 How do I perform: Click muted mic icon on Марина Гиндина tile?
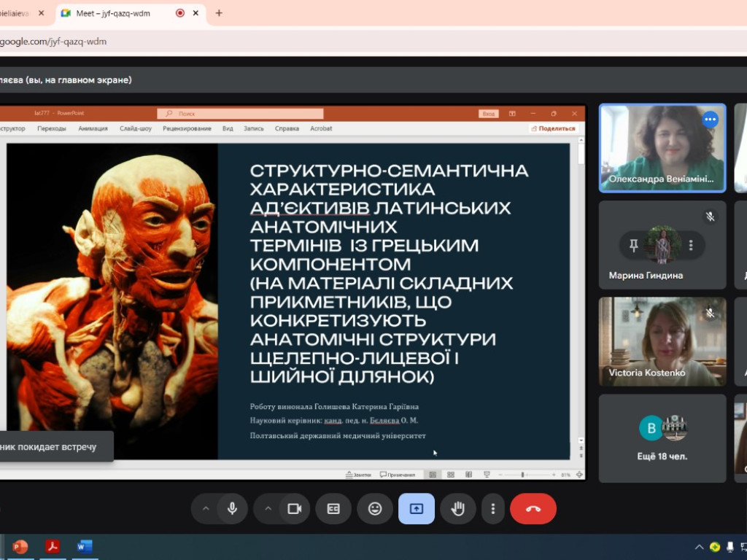pyautogui.click(x=710, y=217)
